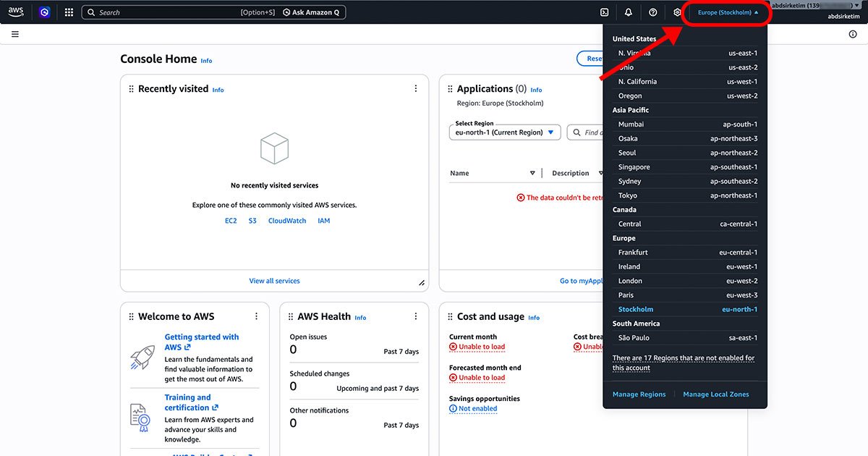Click the Description column sort arrow

[600, 173]
